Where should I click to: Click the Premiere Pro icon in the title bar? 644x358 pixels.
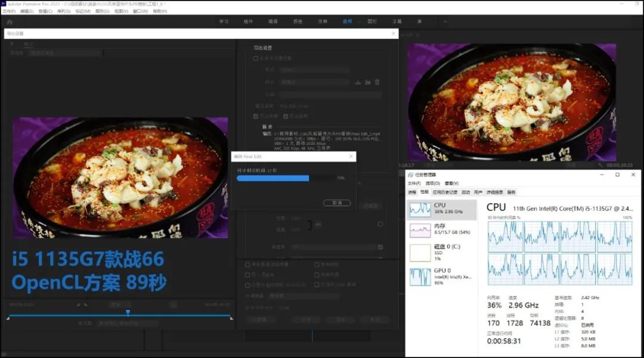[5, 4]
